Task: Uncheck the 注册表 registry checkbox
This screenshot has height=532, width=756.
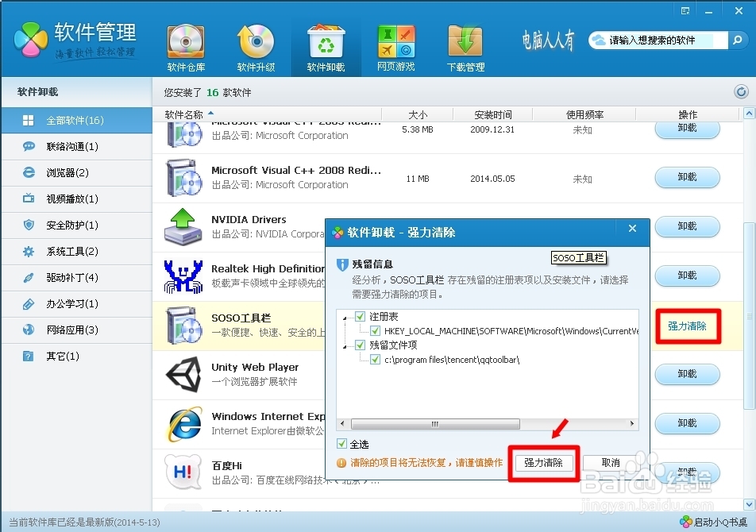Action: point(358,317)
